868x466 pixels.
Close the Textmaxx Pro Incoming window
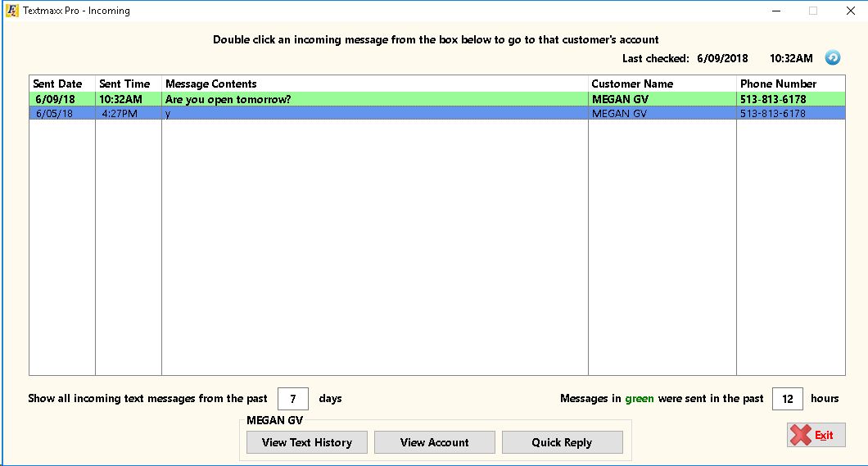coord(850,11)
